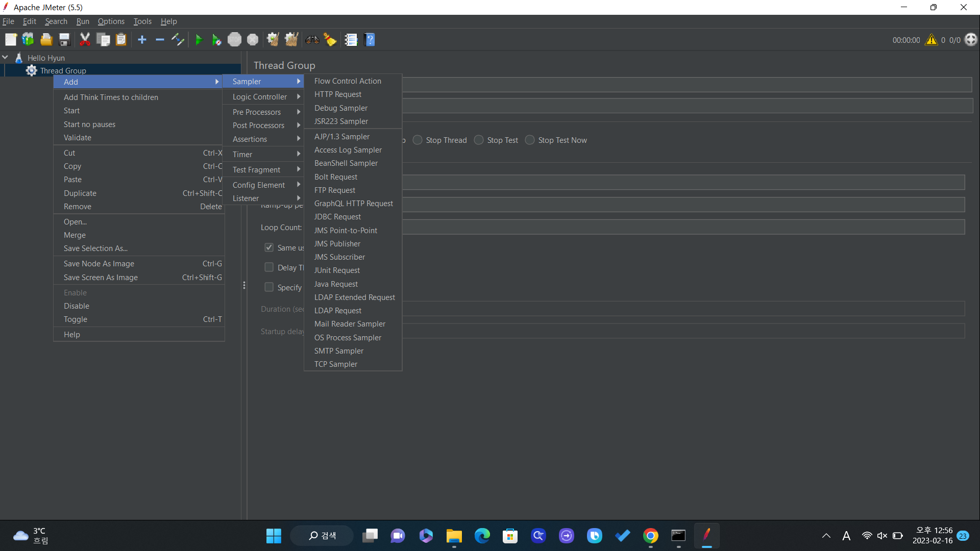Select the Stop Test Now radio button
This screenshot has width=980, height=551.
point(530,140)
